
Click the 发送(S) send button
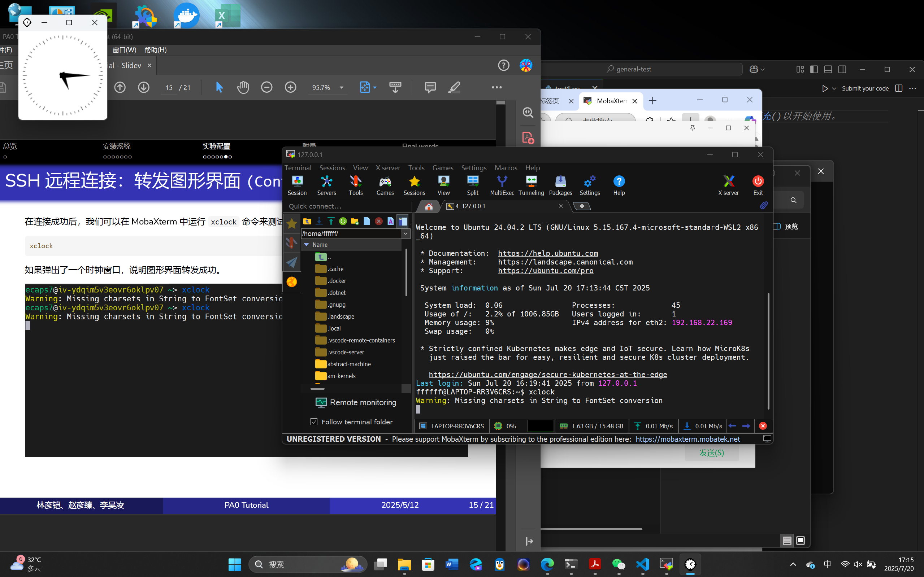tap(711, 453)
